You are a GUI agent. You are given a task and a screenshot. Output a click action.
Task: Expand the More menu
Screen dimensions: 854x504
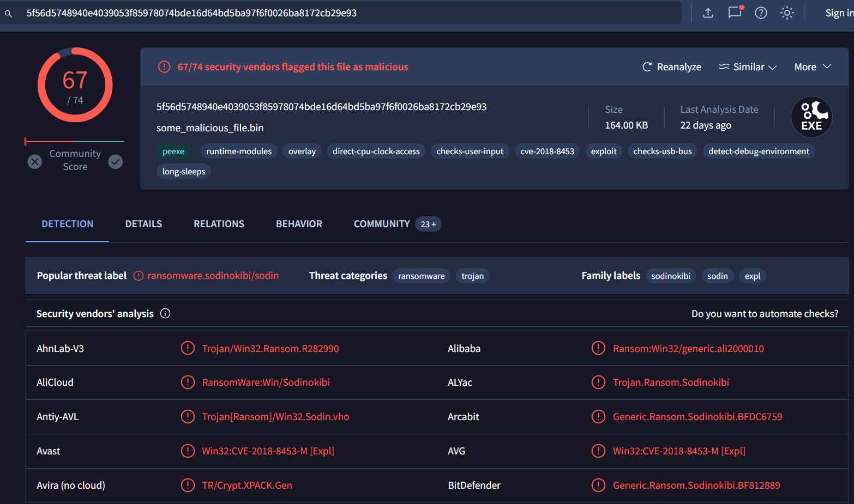click(x=813, y=66)
